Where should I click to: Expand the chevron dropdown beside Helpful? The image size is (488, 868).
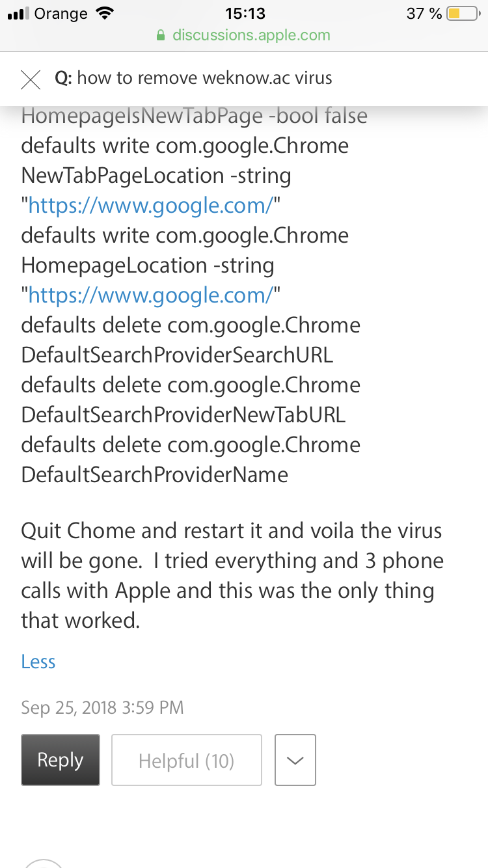(295, 760)
